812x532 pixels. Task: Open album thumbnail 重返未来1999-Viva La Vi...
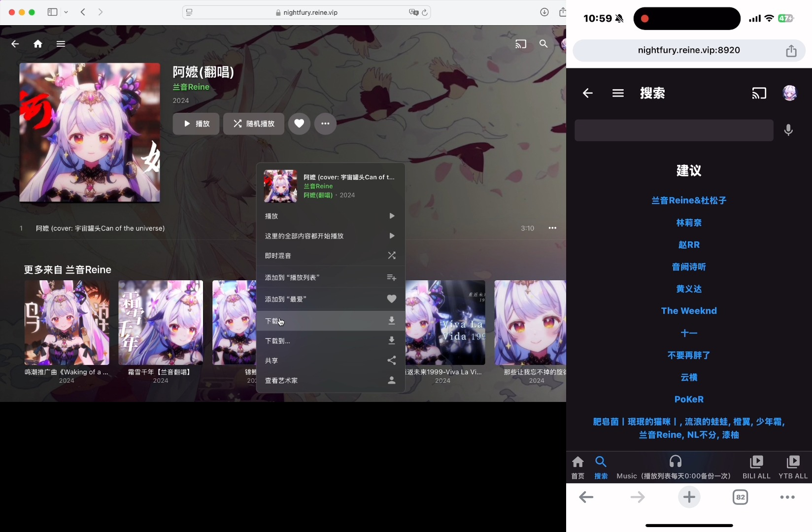pos(445,323)
